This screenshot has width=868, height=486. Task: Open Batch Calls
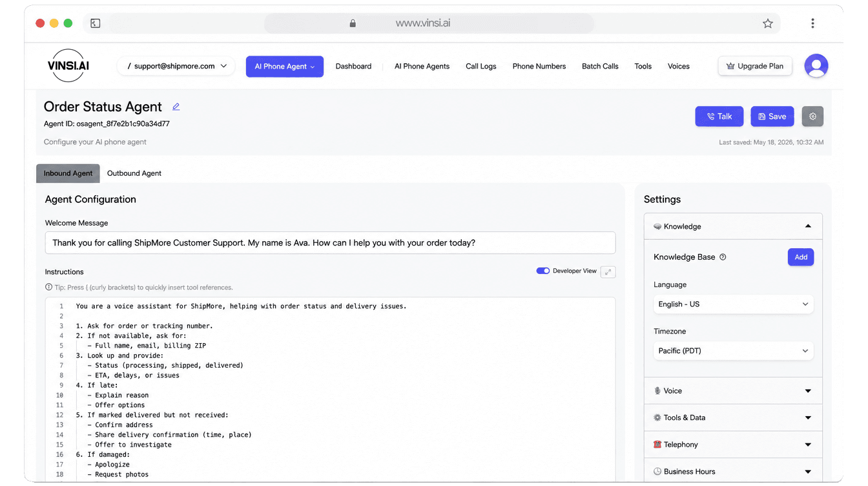pos(600,66)
